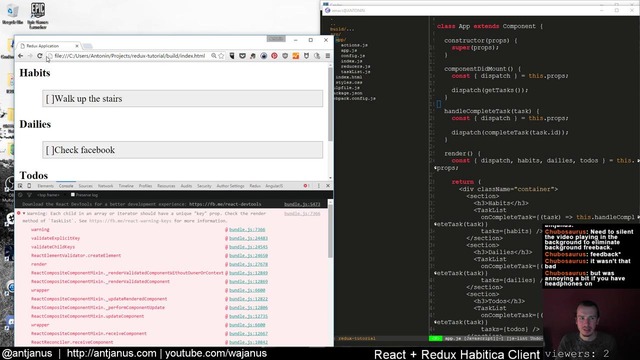Click the zoom magnifier in address bar
The width and height of the screenshot is (640, 360).
[x=213, y=56]
